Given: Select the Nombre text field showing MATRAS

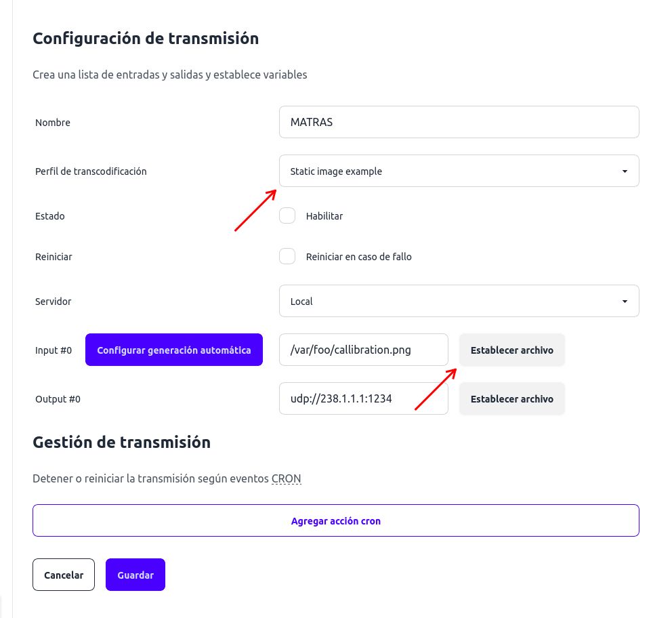Looking at the screenshot, I should (459, 122).
